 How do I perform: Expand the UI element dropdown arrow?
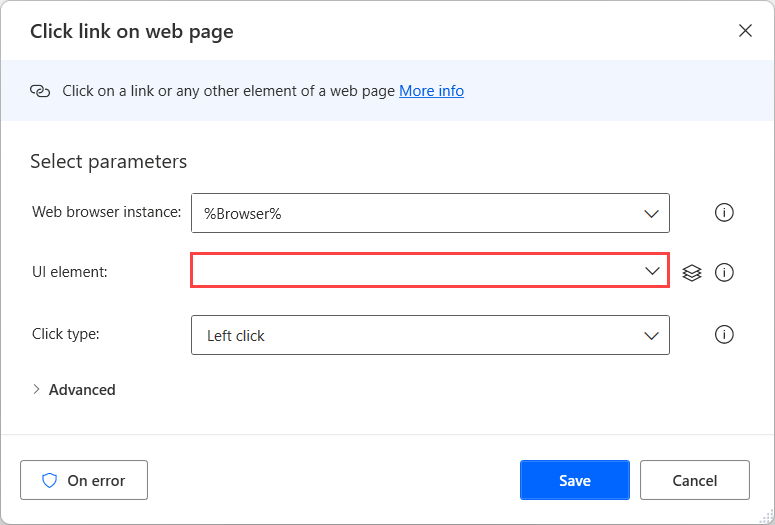[652, 271]
